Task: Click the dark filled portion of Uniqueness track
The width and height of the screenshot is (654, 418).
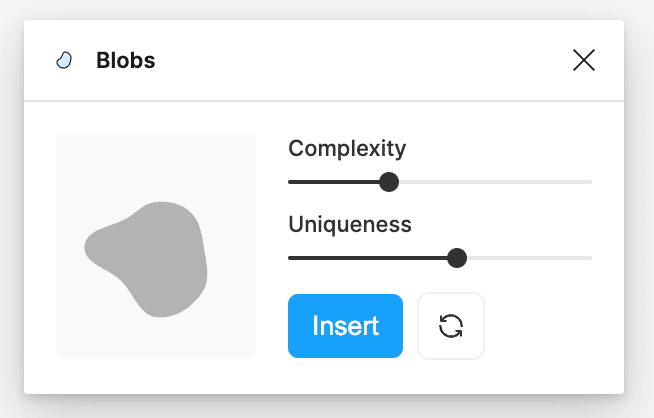Action: [x=367, y=258]
